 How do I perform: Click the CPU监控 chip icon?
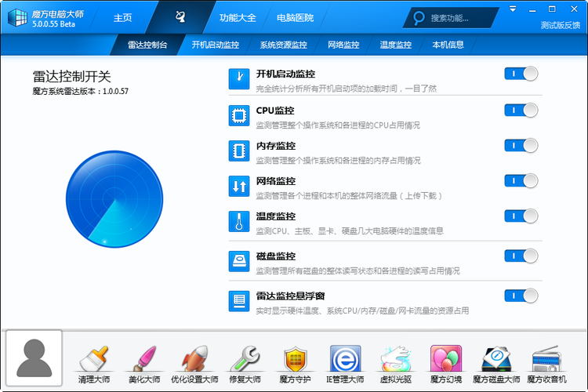tap(239, 115)
